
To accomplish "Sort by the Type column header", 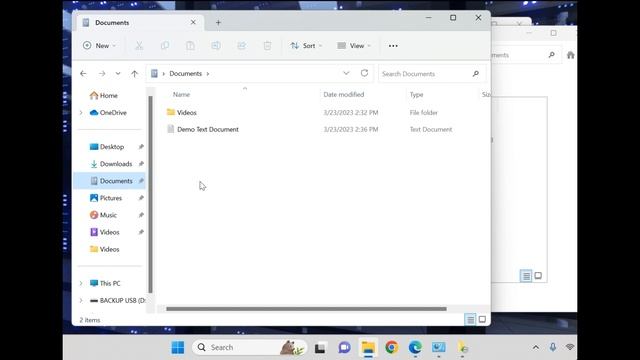I will click(x=416, y=94).
